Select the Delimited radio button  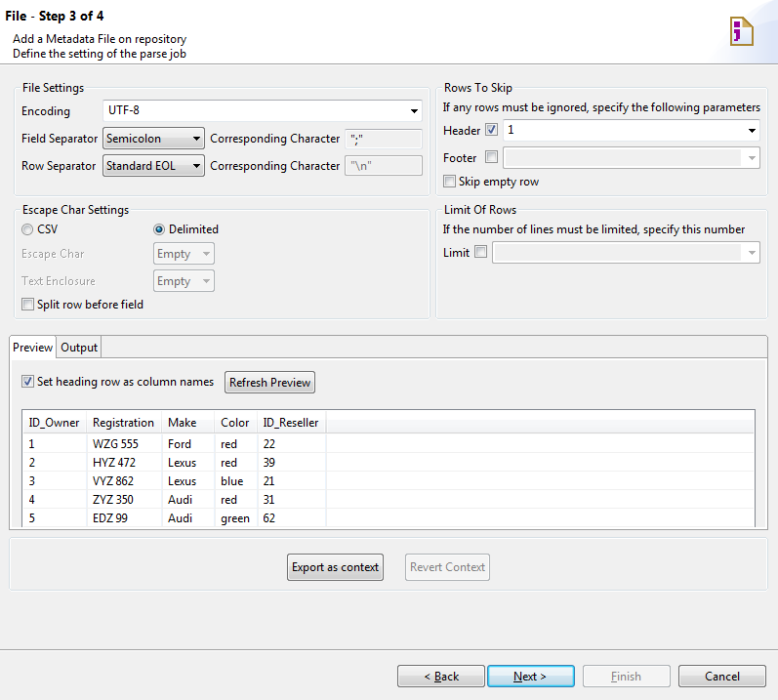point(159,229)
